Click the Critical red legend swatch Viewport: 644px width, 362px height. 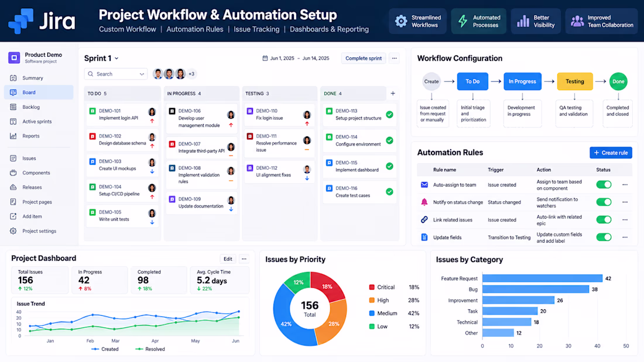point(372,287)
